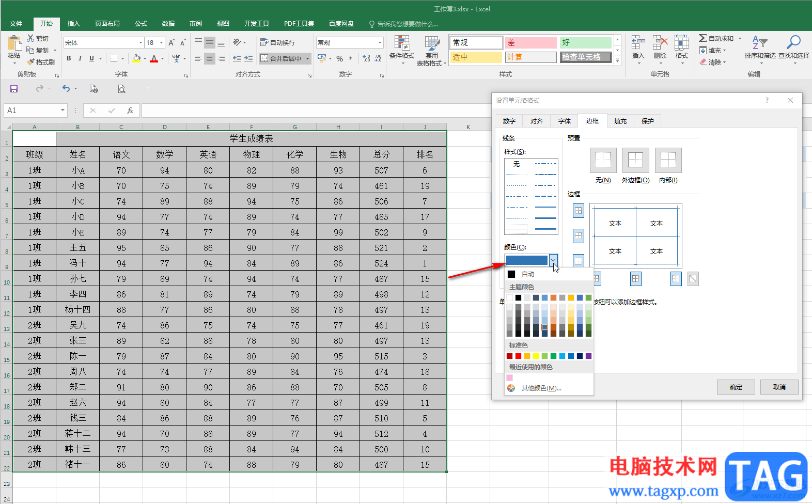Click the increase font size icon
The width and height of the screenshot is (812, 504).
pyautogui.click(x=171, y=42)
